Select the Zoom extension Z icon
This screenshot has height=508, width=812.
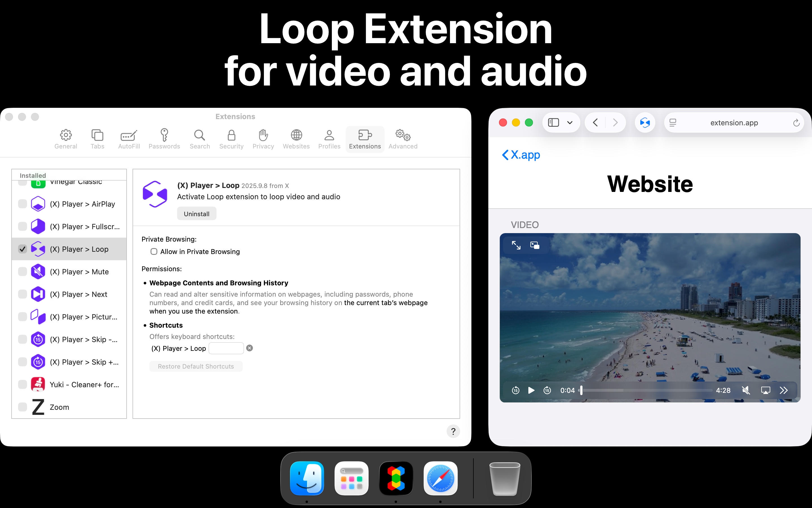[38, 407]
